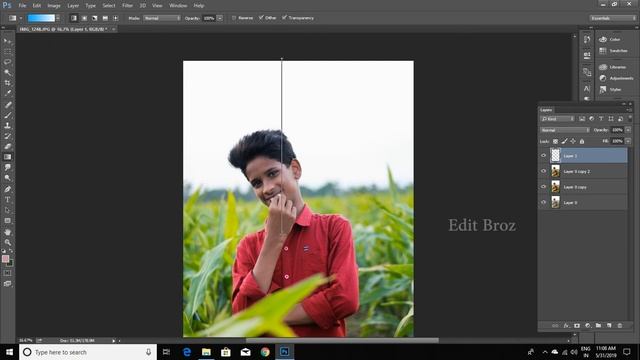
Task: Change the screen mode
Action: click(7, 284)
